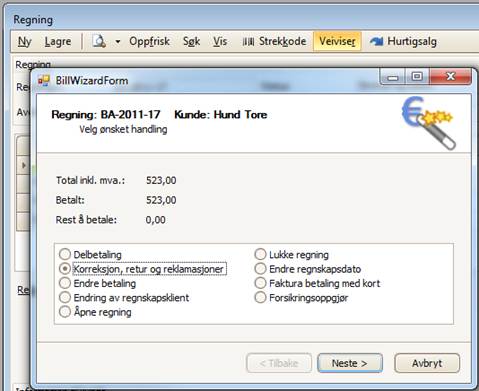Select the Lukke regning radio button
Viewport: 479px width, 391px height.
point(260,254)
